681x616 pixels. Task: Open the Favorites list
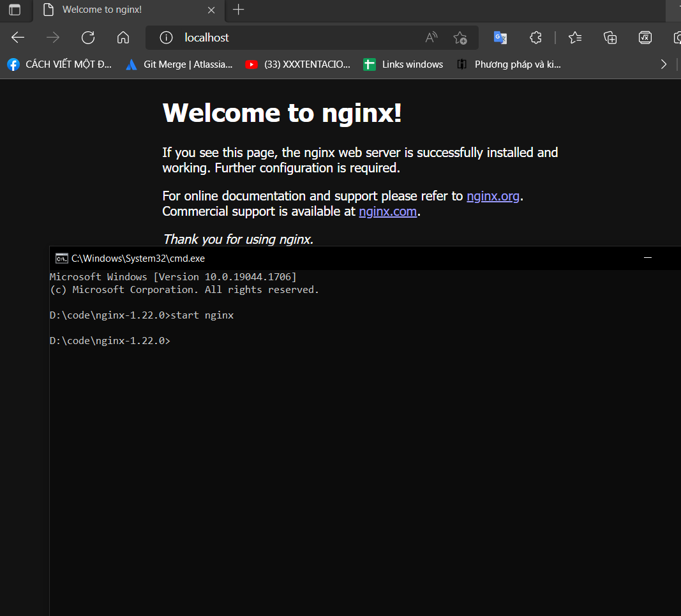tap(575, 38)
